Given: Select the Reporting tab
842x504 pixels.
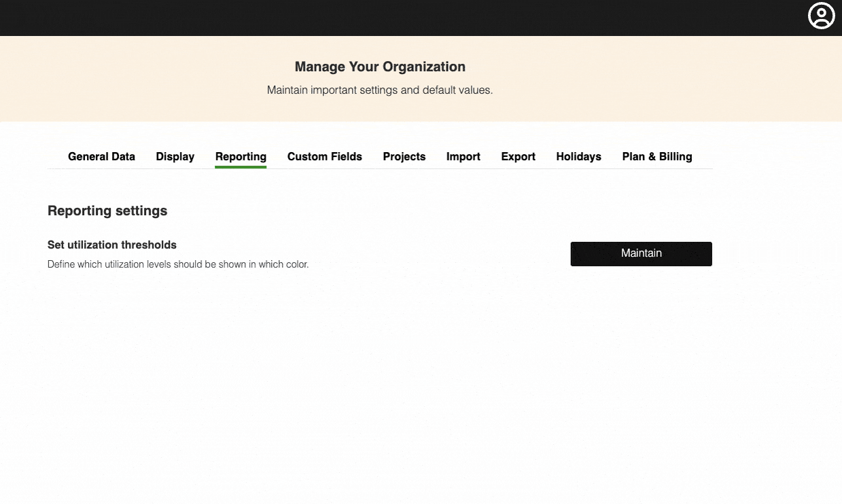Looking at the screenshot, I should [x=241, y=157].
